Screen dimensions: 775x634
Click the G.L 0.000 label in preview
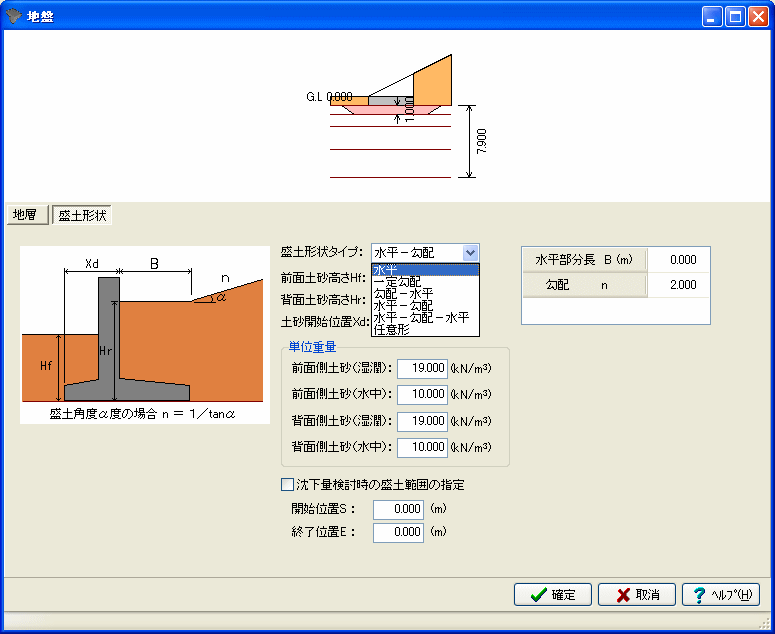click(x=329, y=97)
